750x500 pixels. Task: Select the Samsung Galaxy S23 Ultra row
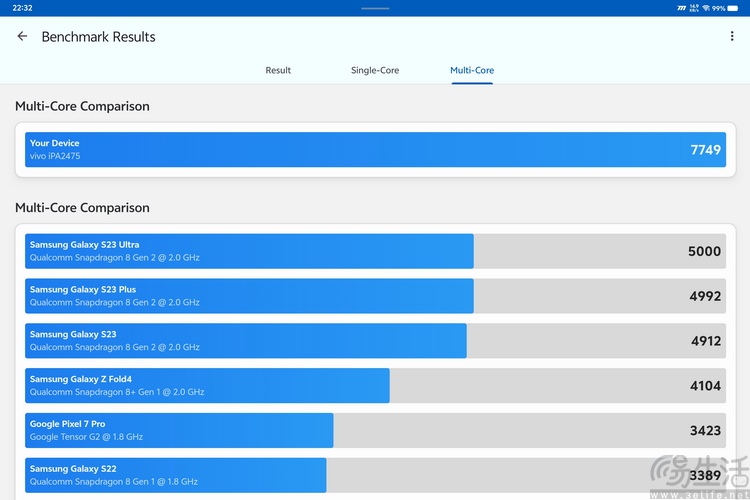coord(375,251)
